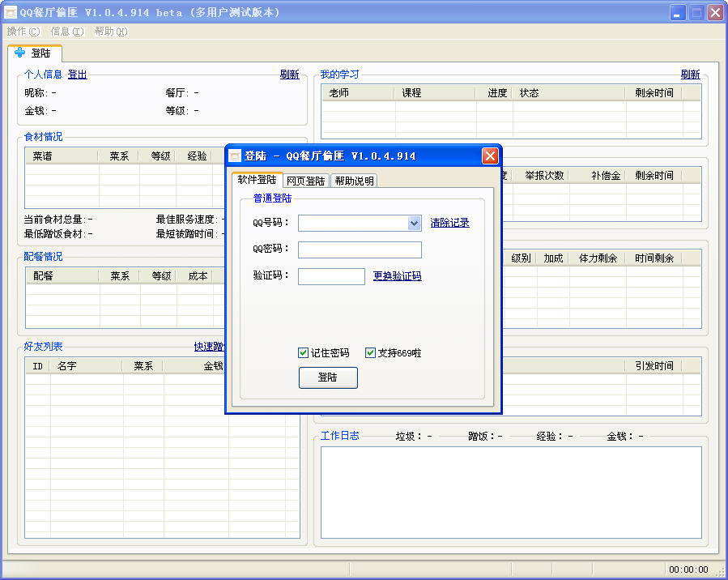Switch to the 网页登陆 tab

(x=306, y=181)
